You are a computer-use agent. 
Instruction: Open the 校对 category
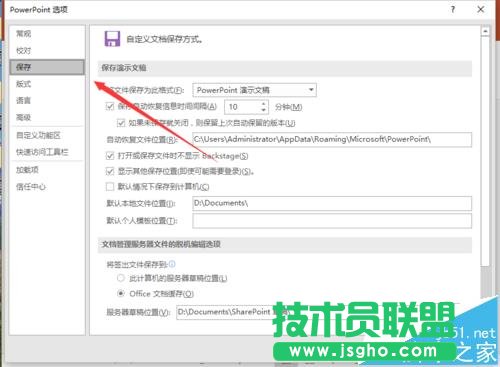[24, 51]
